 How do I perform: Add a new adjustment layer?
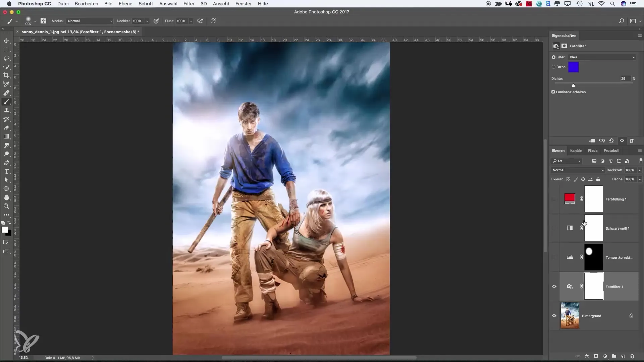pyautogui.click(x=605, y=356)
